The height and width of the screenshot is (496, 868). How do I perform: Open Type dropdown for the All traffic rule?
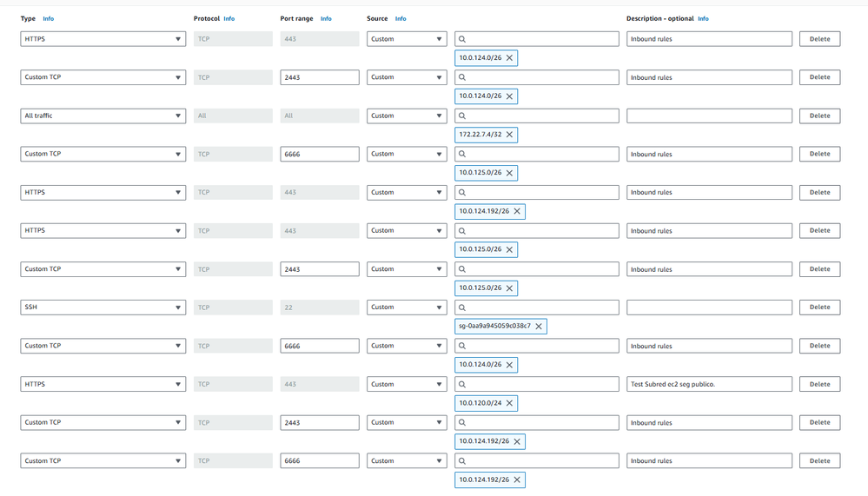click(103, 116)
